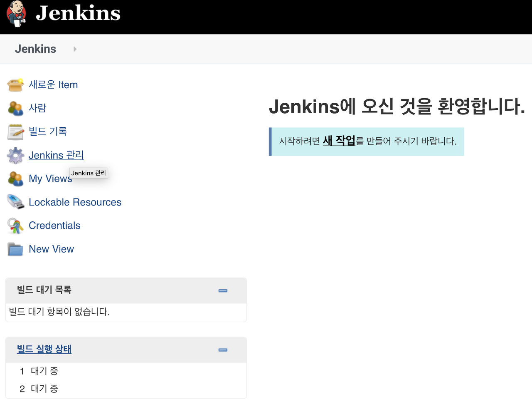This screenshot has height=414, width=532.
Task: Click the 새로운 Item box icon
Action: click(x=15, y=85)
